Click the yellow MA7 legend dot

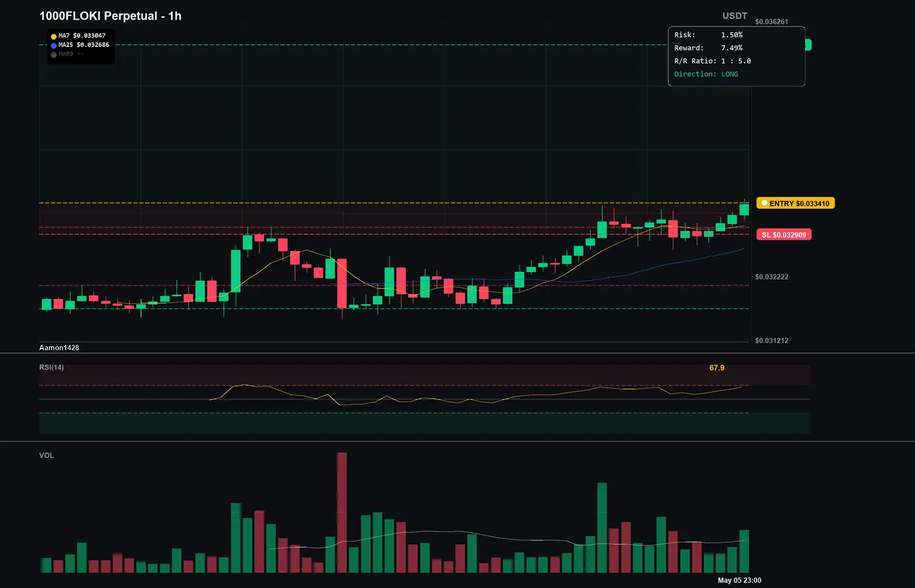(x=54, y=37)
